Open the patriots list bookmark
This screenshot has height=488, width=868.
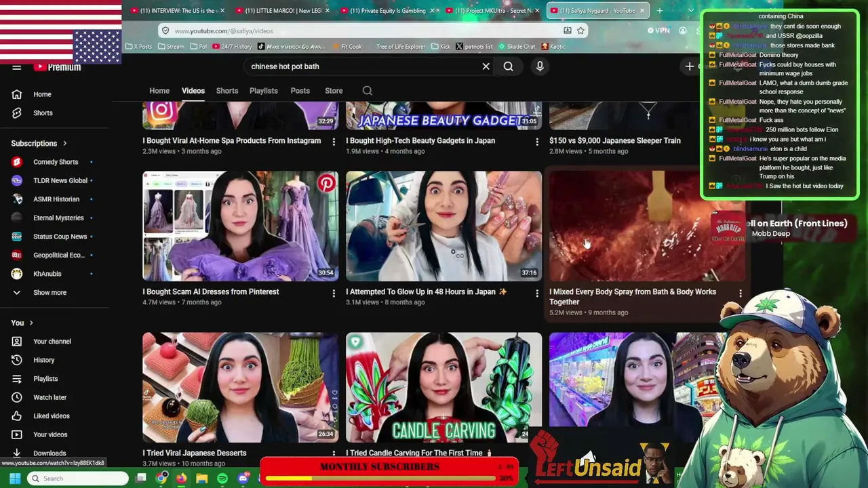tap(474, 47)
